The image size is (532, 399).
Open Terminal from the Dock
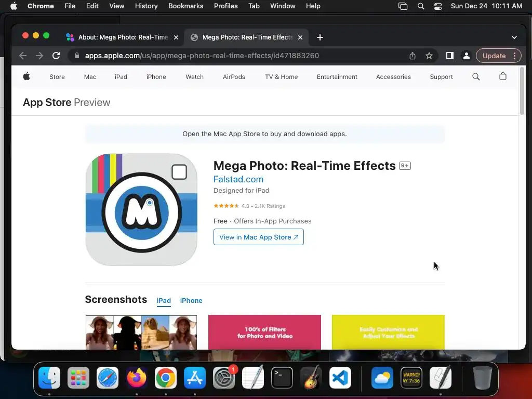point(282,378)
